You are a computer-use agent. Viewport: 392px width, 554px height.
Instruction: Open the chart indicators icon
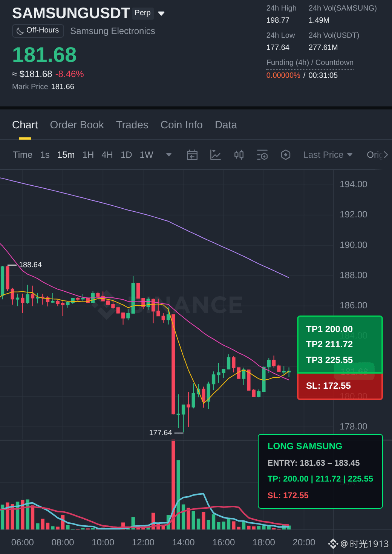pos(216,155)
